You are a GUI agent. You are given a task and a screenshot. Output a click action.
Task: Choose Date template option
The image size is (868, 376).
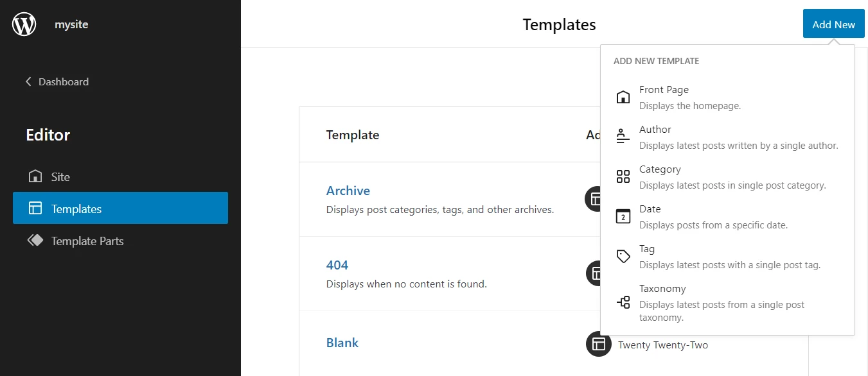click(x=727, y=216)
